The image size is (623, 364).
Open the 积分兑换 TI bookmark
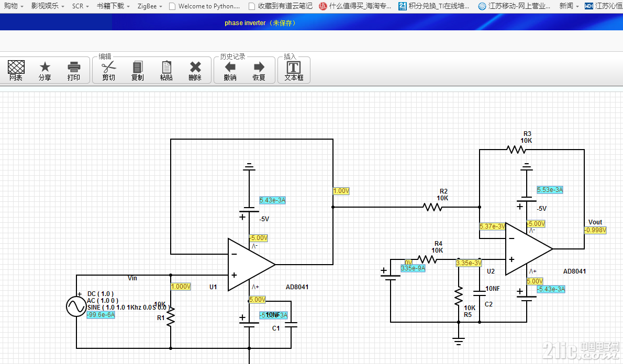coord(435,6)
